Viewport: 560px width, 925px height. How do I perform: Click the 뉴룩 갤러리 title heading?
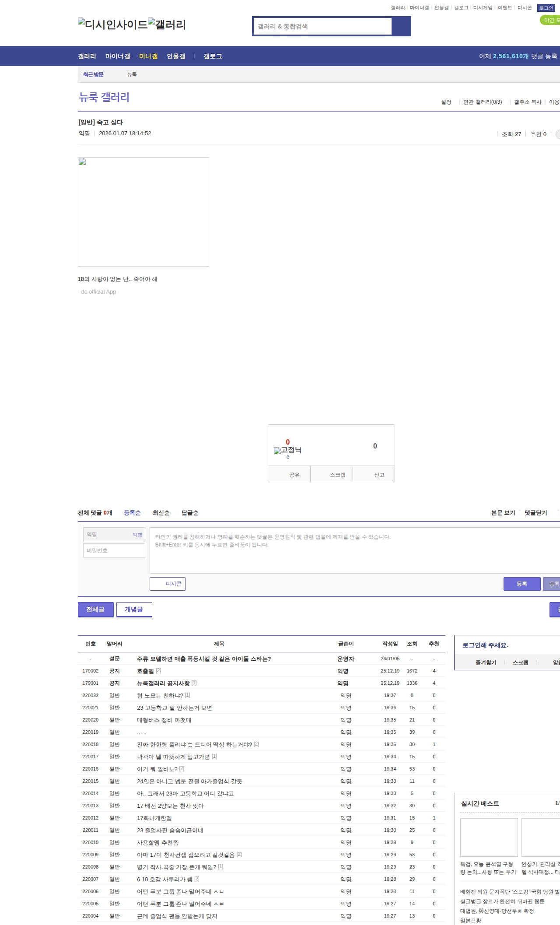[x=104, y=97]
